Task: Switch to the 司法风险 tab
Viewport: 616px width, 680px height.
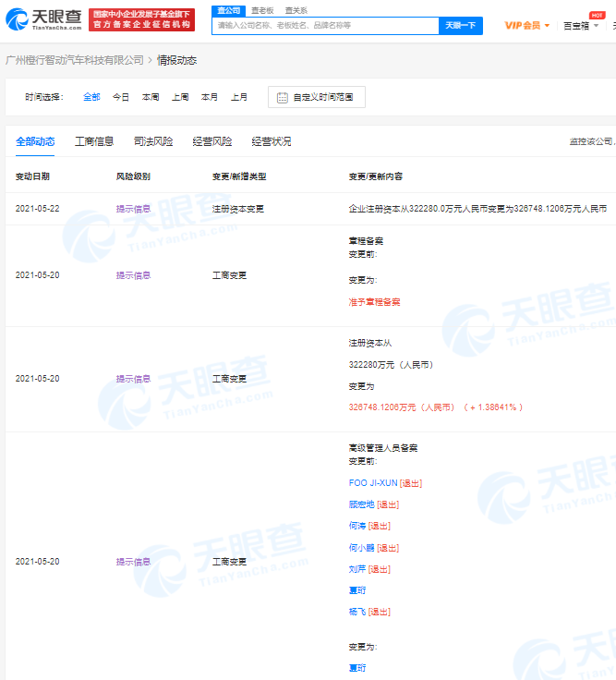Action: pyautogui.click(x=153, y=141)
